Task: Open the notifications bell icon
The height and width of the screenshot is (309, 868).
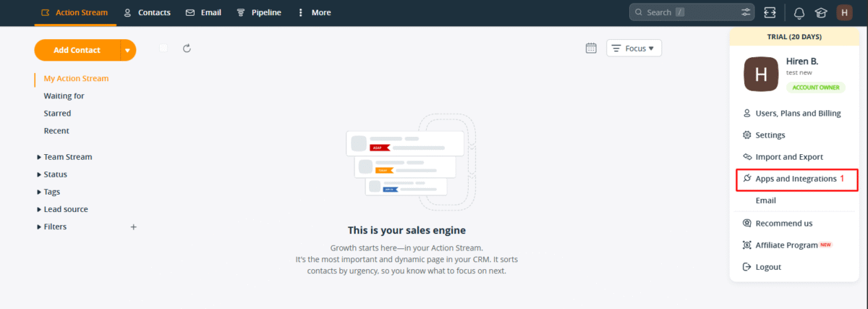Action: click(799, 12)
